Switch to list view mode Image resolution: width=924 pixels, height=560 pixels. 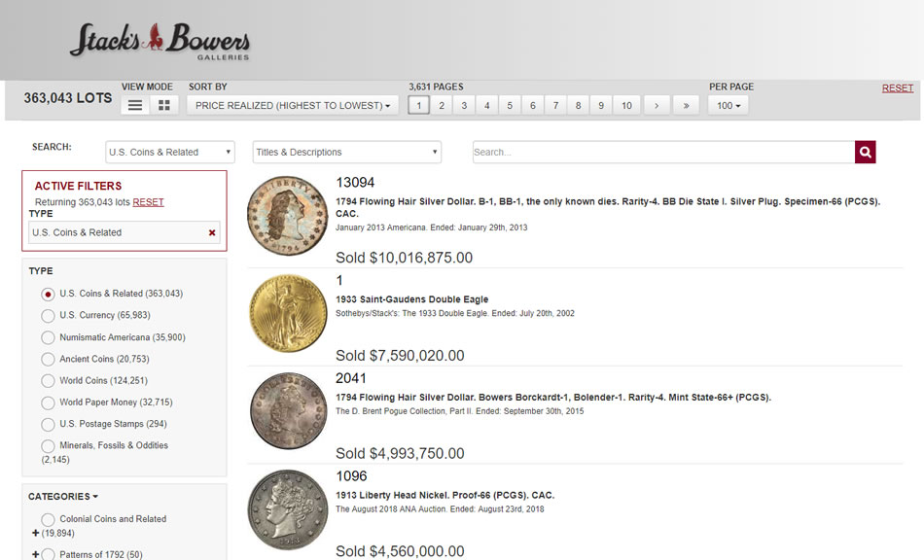coord(135,105)
